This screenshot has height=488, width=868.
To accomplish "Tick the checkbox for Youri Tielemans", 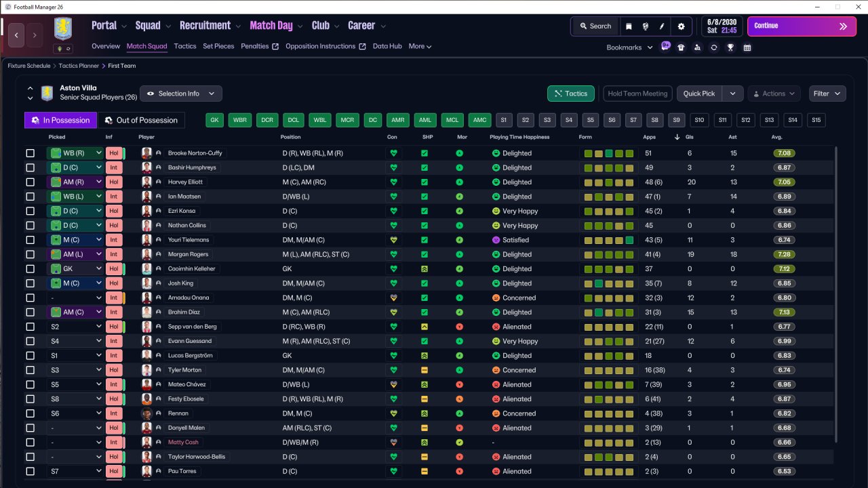I will coord(30,240).
